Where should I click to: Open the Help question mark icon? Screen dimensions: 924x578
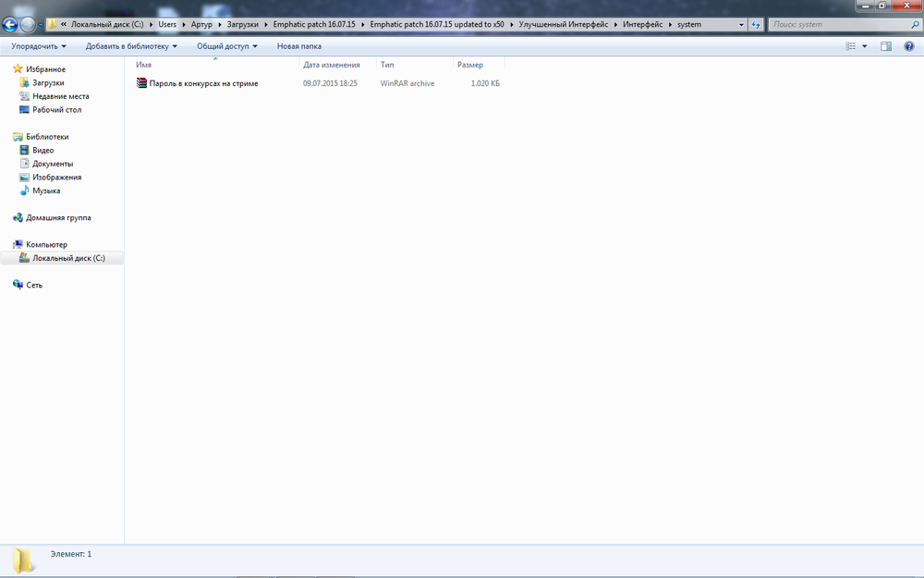pyautogui.click(x=908, y=46)
